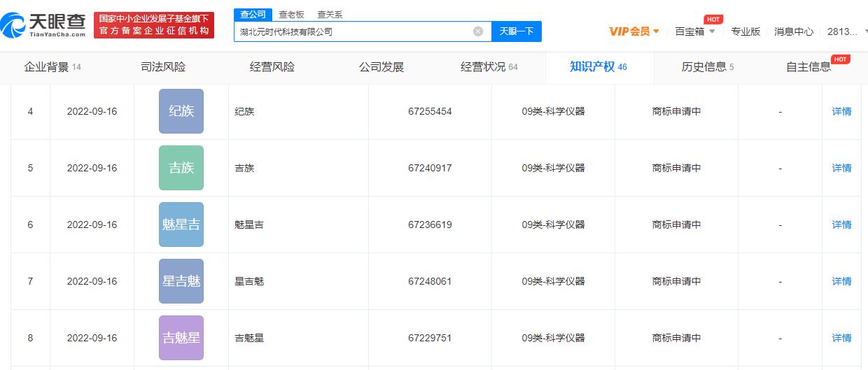
Task: Switch to the 经营风险 tab
Action: pos(272,67)
